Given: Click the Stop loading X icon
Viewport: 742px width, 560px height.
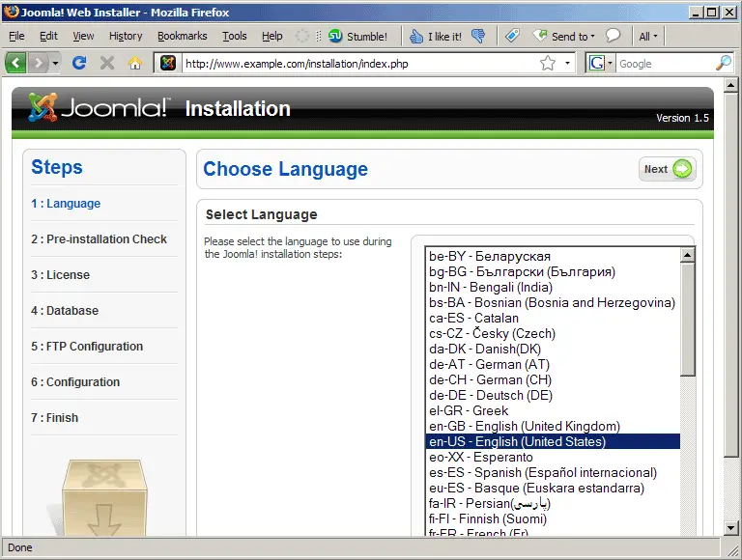Looking at the screenshot, I should coord(107,63).
